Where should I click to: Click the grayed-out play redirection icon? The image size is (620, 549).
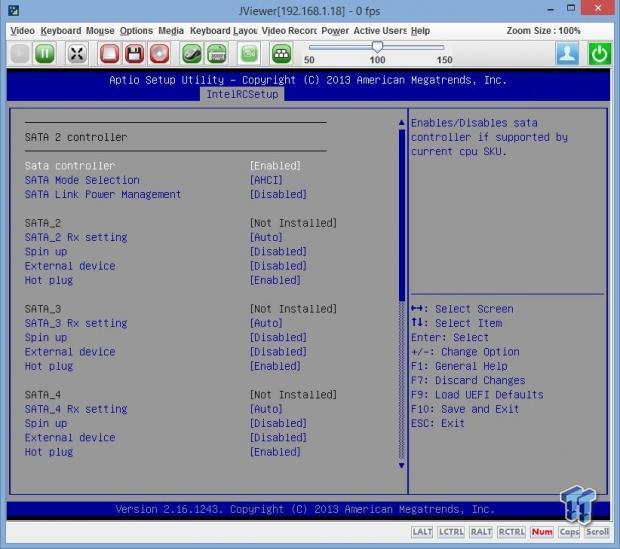tap(20, 53)
